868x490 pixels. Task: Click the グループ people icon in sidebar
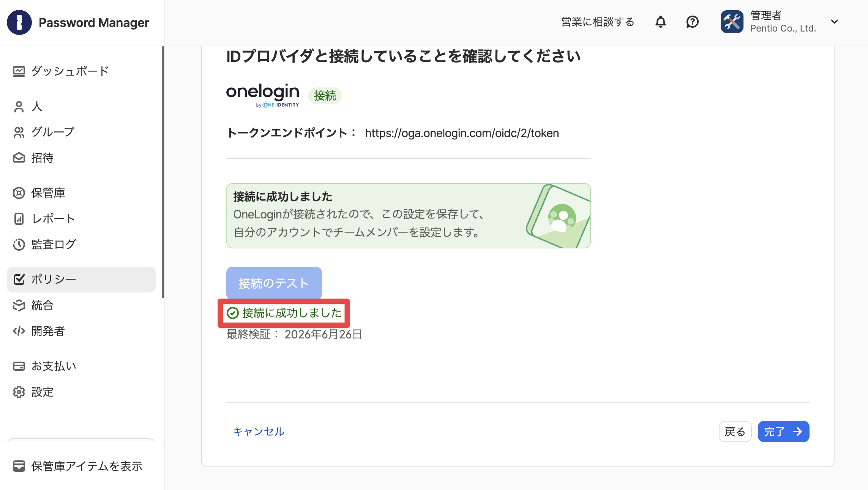pos(19,132)
